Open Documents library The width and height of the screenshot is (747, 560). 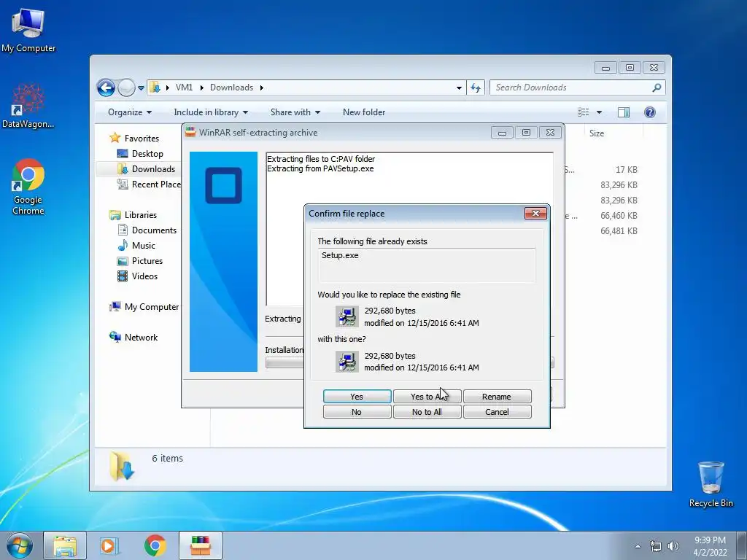click(154, 230)
